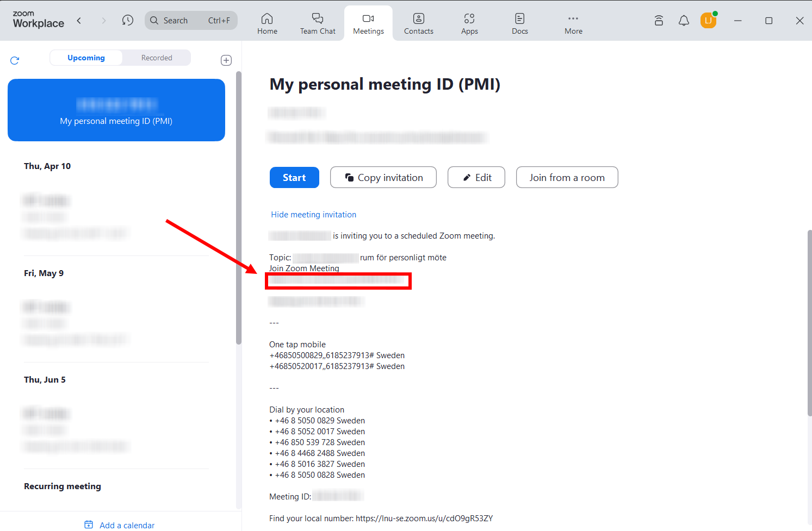Switch to the Recorded meetings list
Screen dimensions: 812x531
click(x=157, y=58)
